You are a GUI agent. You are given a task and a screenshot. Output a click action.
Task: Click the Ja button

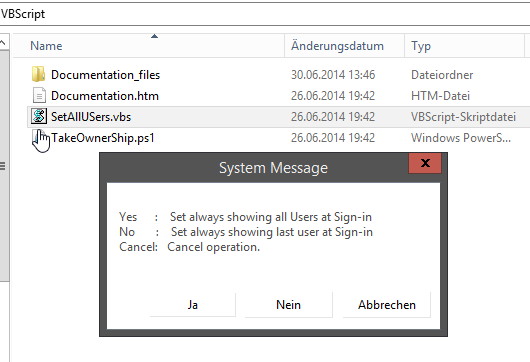[x=193, y=305]
